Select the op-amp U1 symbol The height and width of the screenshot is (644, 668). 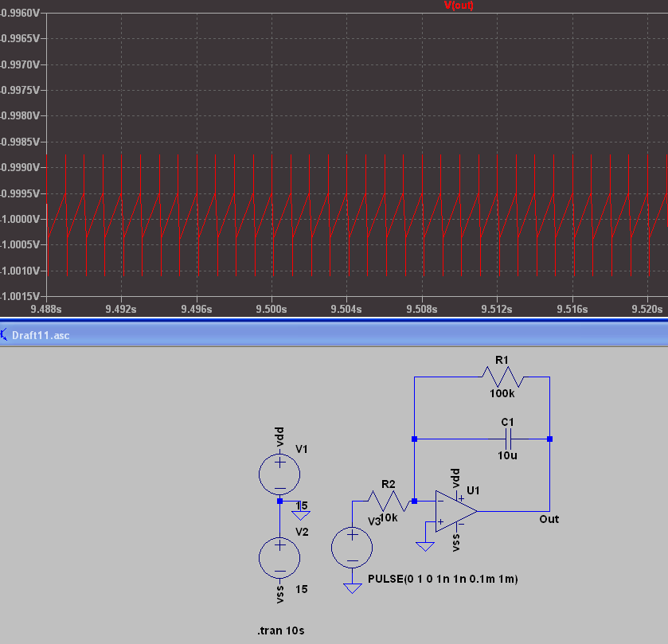(x=456, y=511)
